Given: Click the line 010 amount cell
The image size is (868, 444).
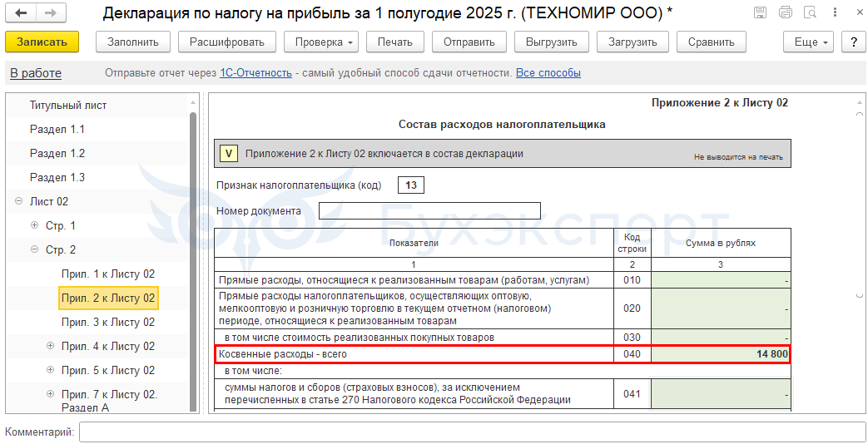Looking at the screenshot, I should [721, 280].
